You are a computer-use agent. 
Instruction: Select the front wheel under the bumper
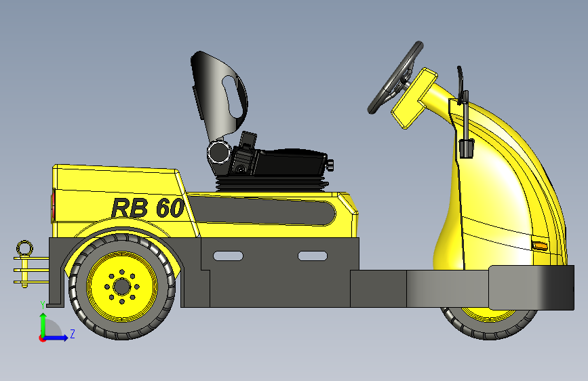pyautogui.click(x=489, y=323)
